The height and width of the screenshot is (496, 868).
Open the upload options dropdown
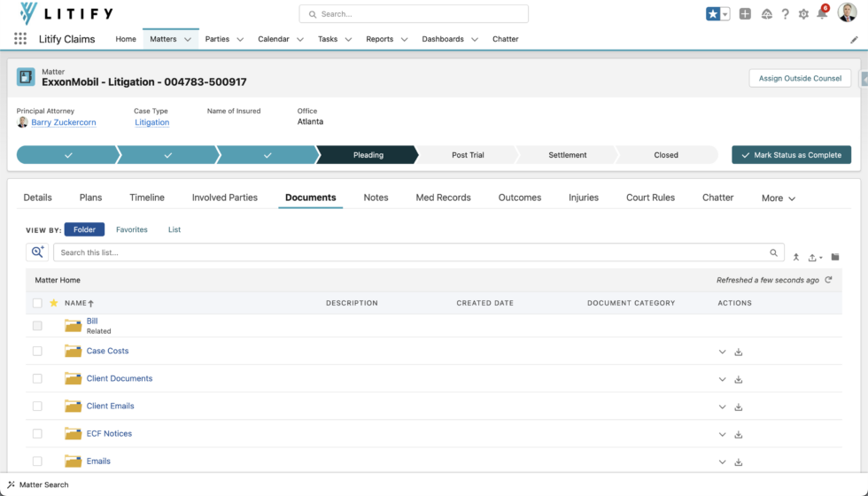pyautogui.click(x=816, y=258)
